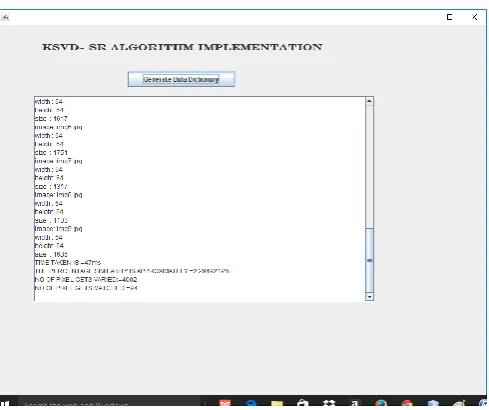Open the Windows Store taskbar icon

click(303, 404)
